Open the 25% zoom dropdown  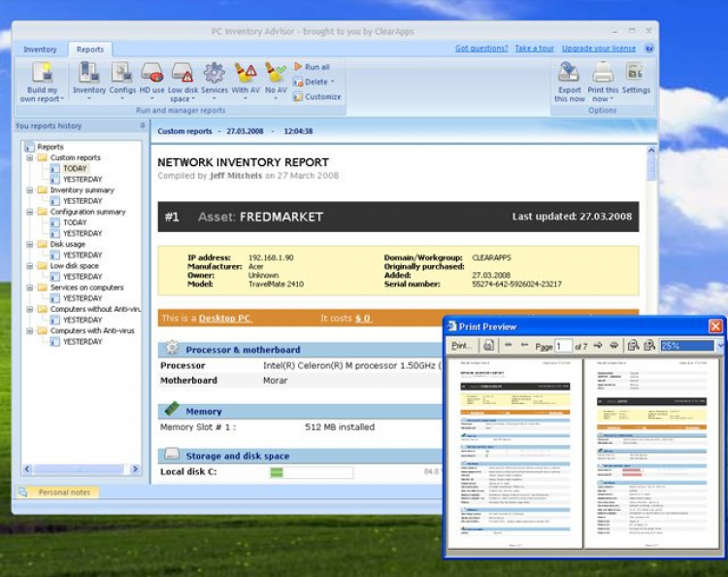pyautogui.click(x=720, y=346)
